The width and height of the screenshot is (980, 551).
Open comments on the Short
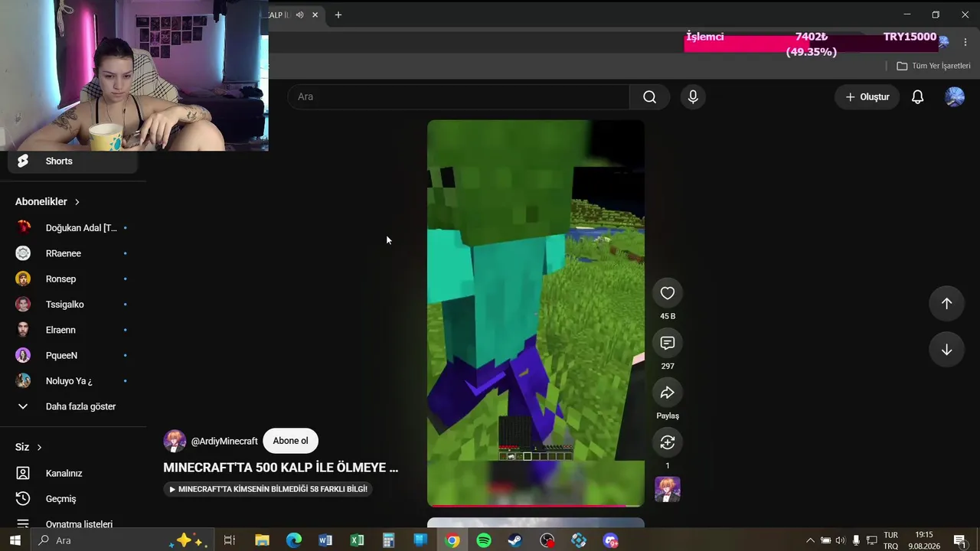click(x=668, y=343)
